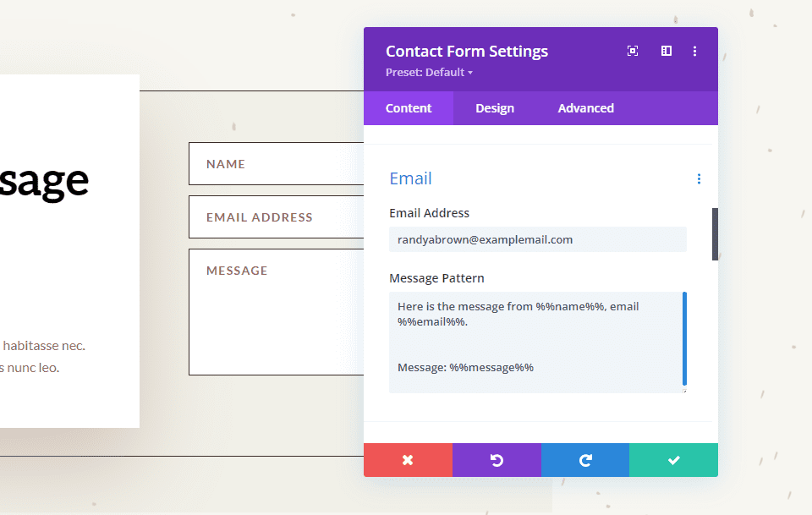812x515 pixels.
Task: Switch to the Design tab
Action: [x=495, y=108]
